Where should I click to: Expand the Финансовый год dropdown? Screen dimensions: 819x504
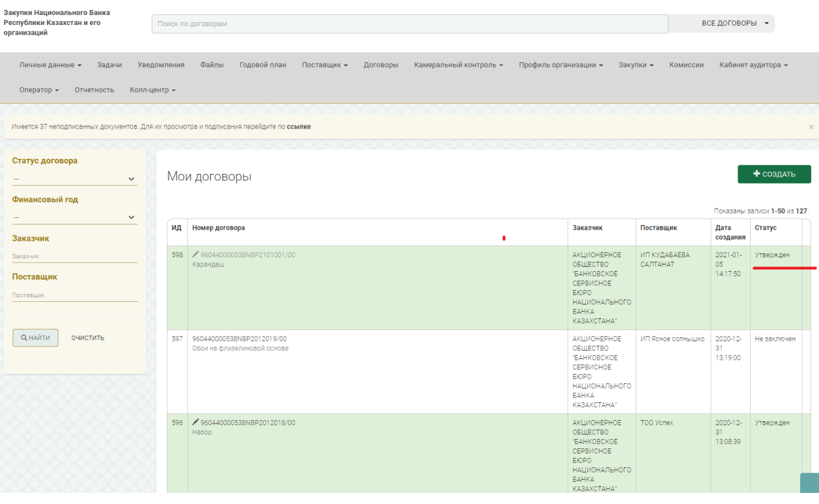(x=74, y=217)
